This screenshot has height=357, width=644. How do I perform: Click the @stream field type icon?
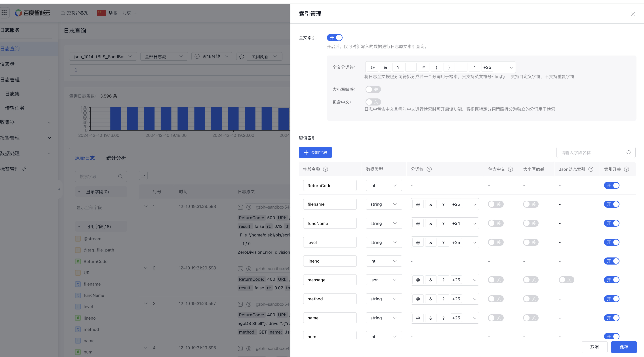pyautogui.click(x=78, y=239)
